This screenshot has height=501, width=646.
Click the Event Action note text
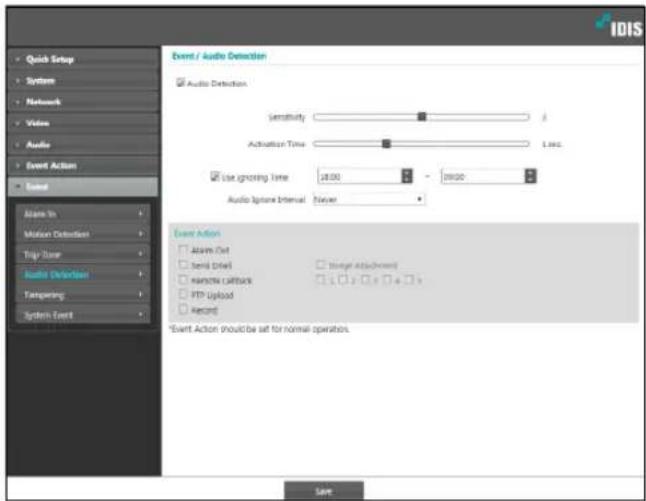tap(260, 329)
